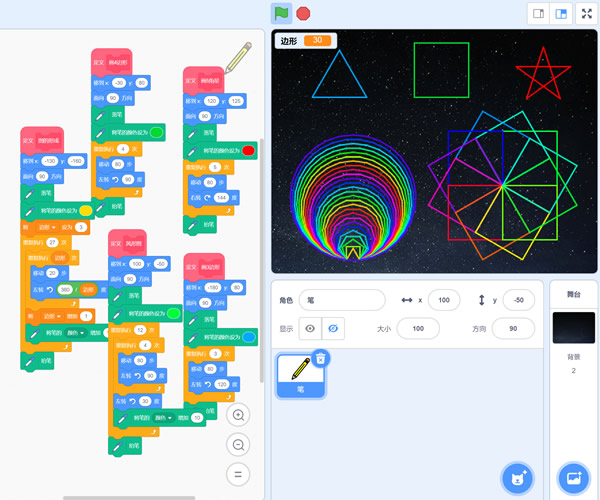The image size is (600, 500).
Task: Pick green swatch above repeat 4 block
Action: (x=156, y=132)
